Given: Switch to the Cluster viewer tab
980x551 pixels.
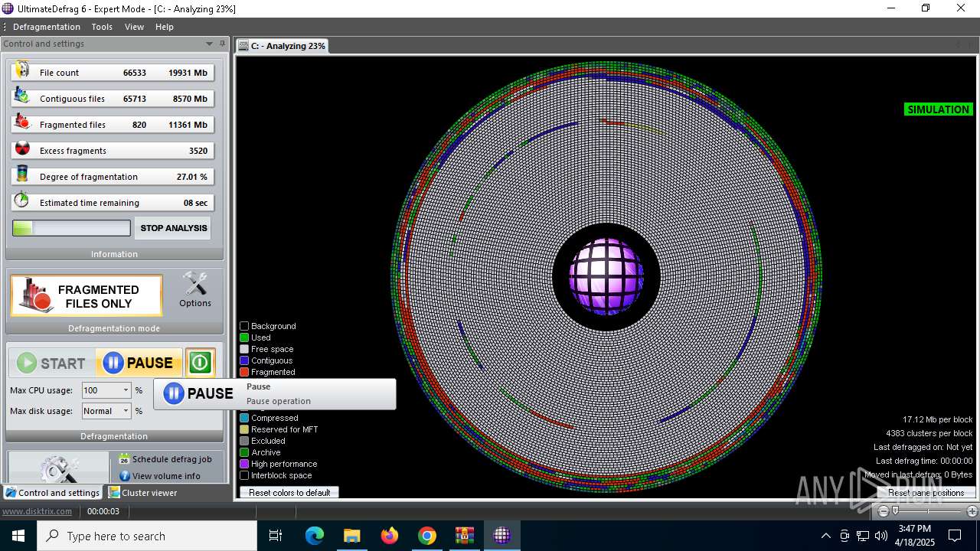Looking at the screenshot, I should 142,493.
